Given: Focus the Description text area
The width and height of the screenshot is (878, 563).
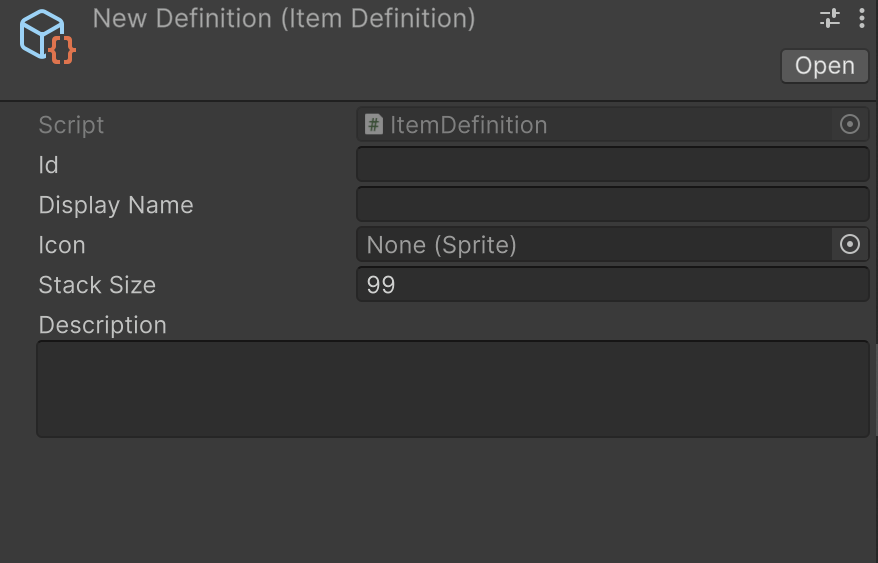Looking at the screenshot, I should (x=452, y=389).
